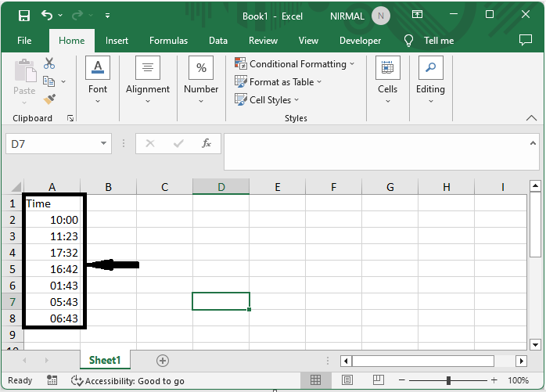Select the cell with 01:43
The height and width of the screenshot is (392, 546).
pos(52,286)
